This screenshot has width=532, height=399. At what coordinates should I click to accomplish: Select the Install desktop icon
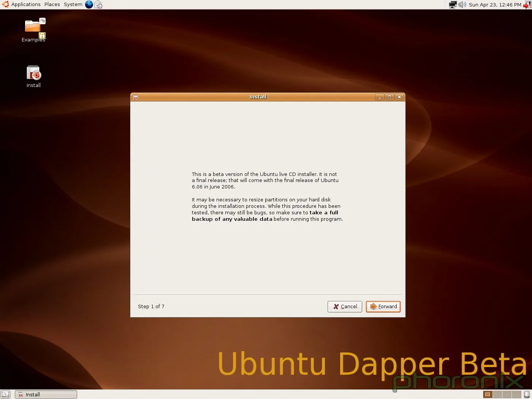[33, 77]
